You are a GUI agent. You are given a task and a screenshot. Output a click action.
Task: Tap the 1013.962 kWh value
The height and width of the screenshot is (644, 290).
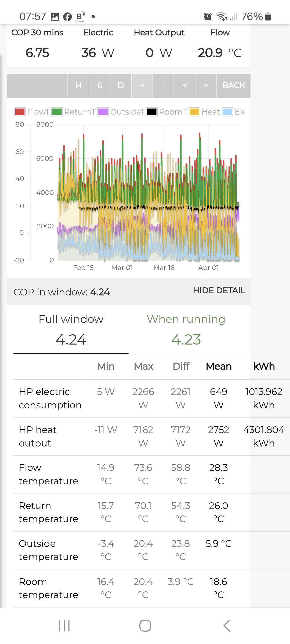pyautogui.click(x=264, y=398)
